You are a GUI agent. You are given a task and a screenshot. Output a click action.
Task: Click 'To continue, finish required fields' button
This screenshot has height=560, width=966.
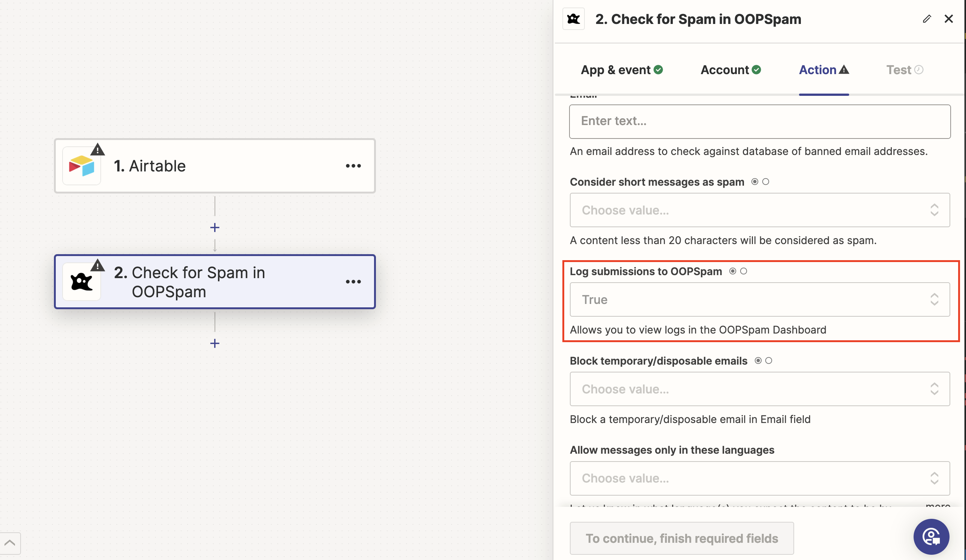681,538
